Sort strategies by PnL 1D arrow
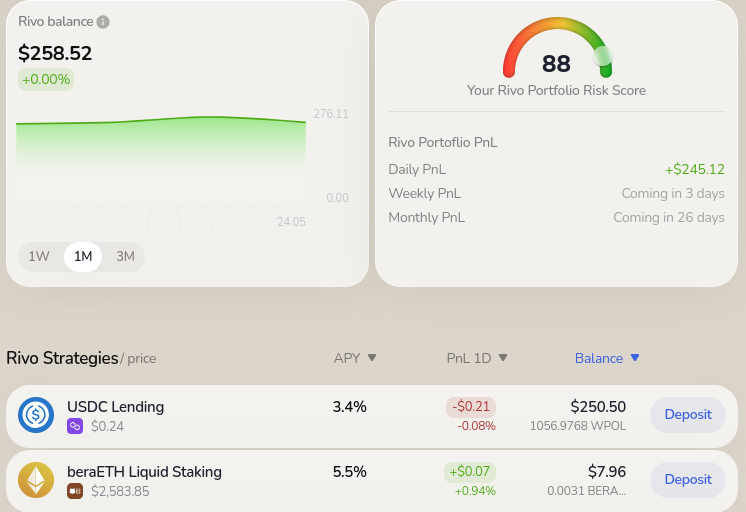The height and width of the screenshot is (512, 746). [x=503, y=357]
